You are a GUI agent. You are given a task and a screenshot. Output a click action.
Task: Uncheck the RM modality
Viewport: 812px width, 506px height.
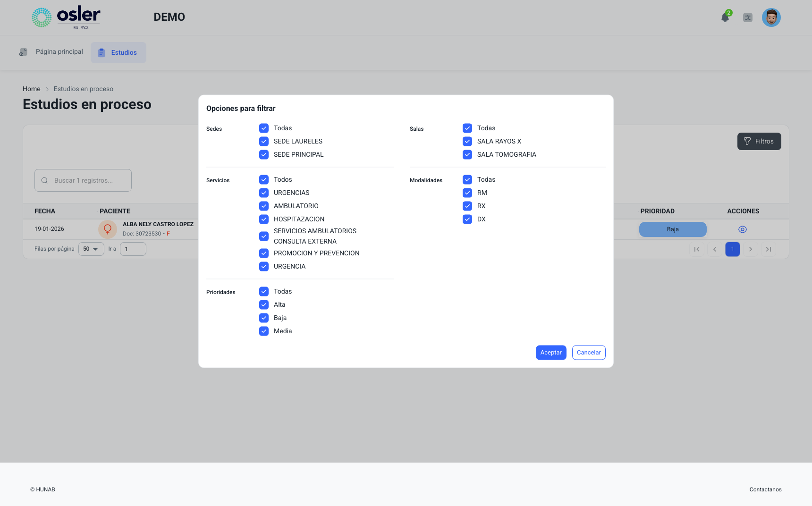467,193
